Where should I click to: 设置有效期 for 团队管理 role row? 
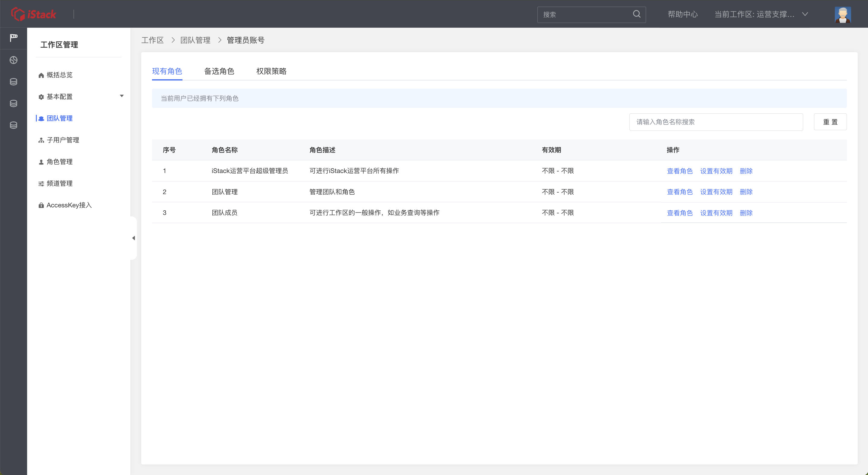pyautogui.click(x=716, y=192)
